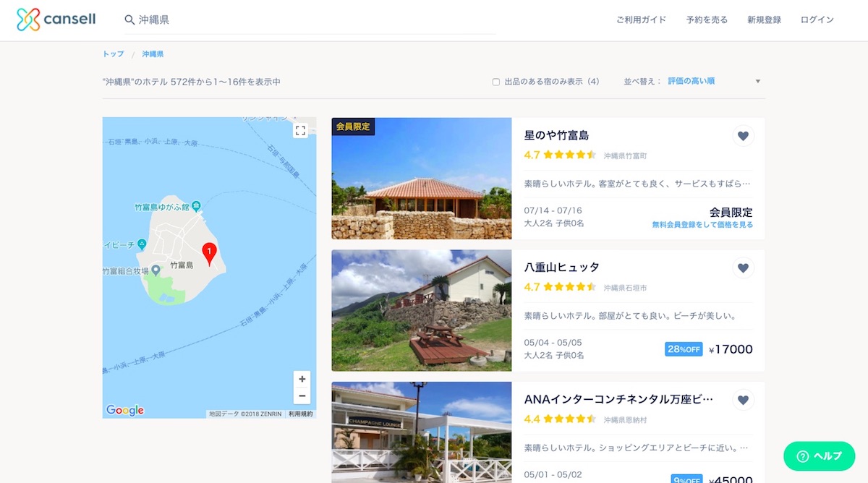Click the ¥17000 price
Image resolution: width=868 pixels, height=483 pixels.
coord(731,350)
